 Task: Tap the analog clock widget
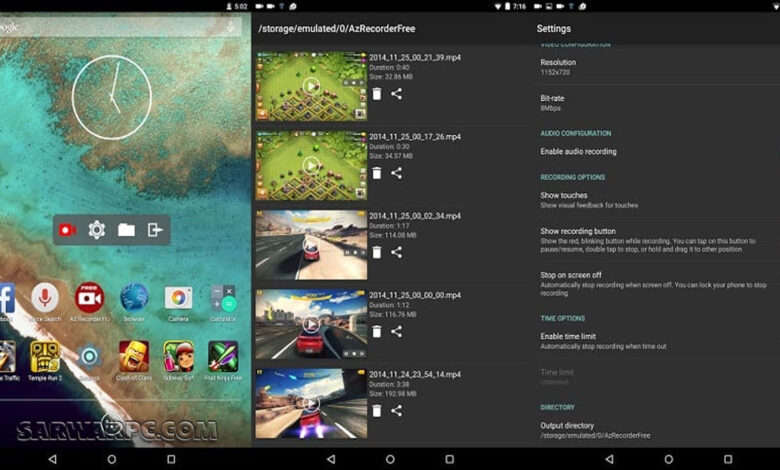coord(111,97)
